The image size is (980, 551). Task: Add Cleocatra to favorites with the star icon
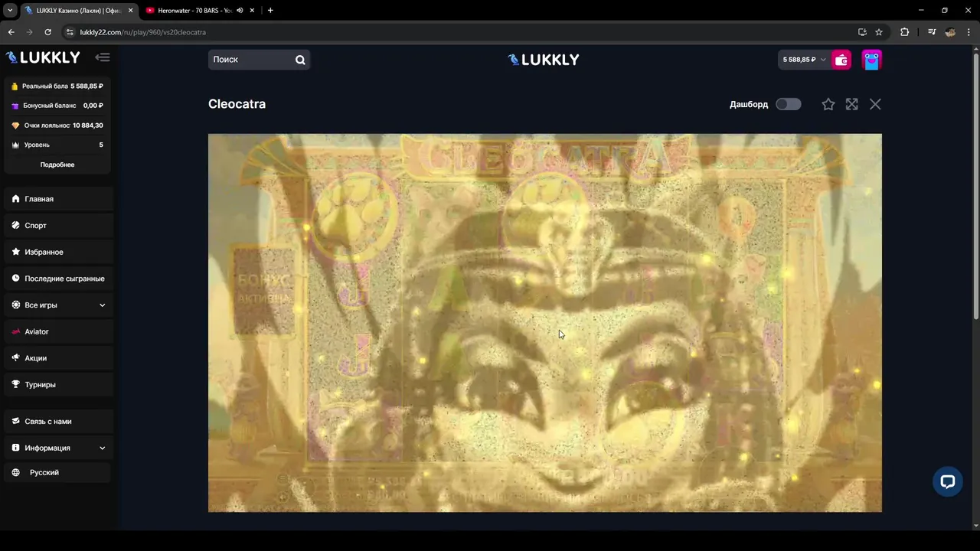828,104
